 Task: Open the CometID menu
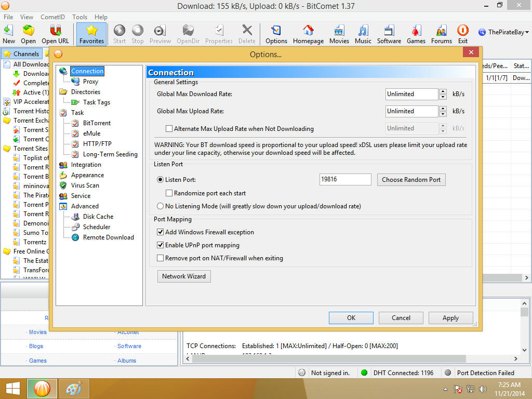pyautogui.click(x=52, y=17)
